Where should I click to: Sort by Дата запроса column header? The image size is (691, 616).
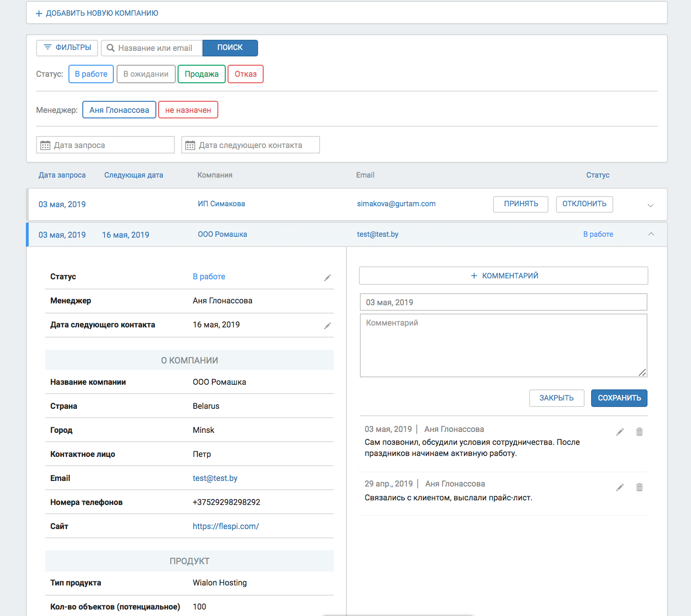(x=62, y=175)
